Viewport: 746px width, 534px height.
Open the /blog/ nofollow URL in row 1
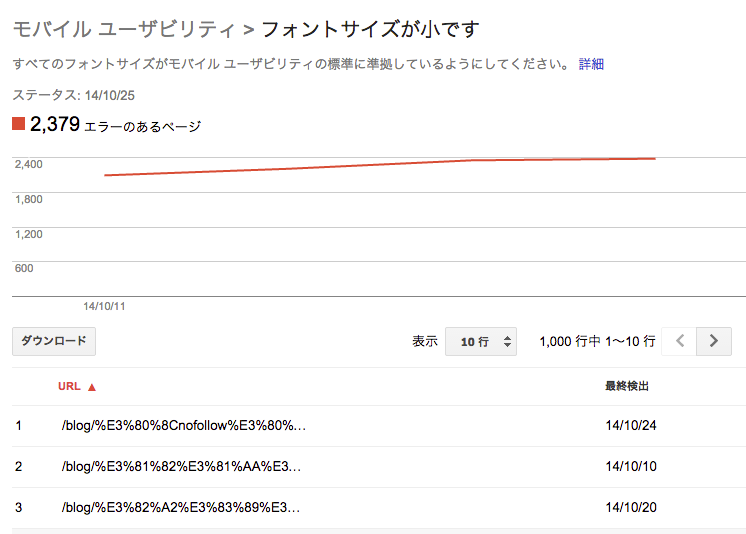184,425
